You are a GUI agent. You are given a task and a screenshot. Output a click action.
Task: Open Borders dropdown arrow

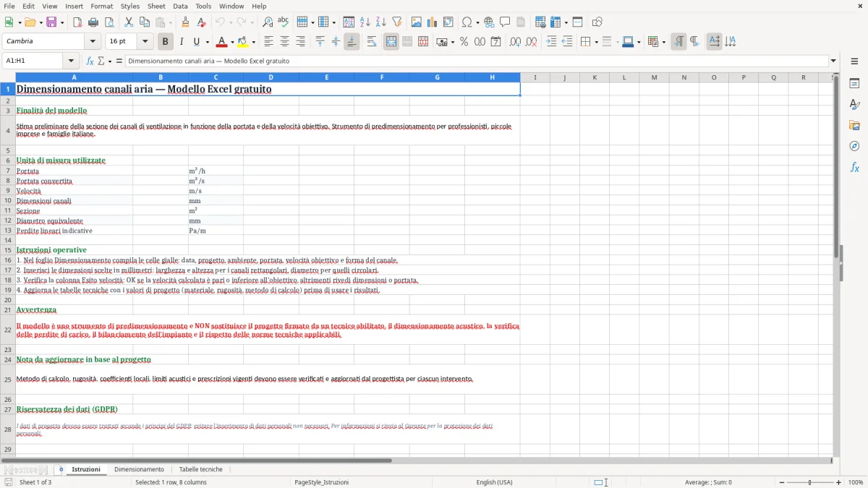[596, 42]
